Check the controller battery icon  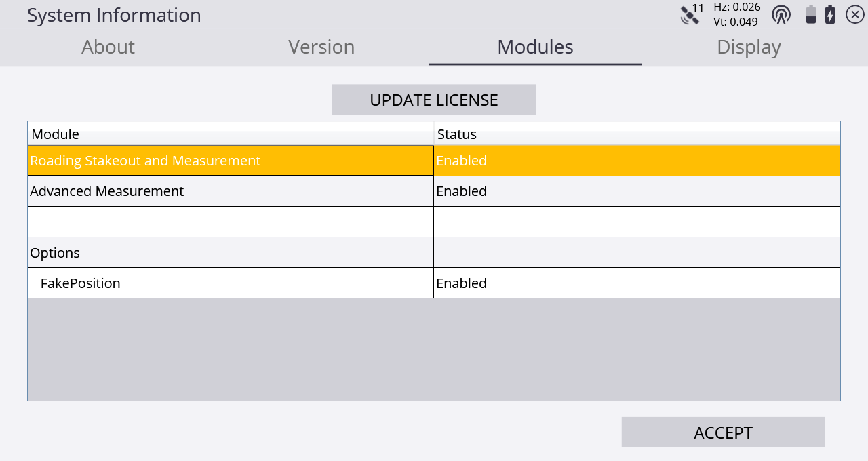[x=810, y=14]
